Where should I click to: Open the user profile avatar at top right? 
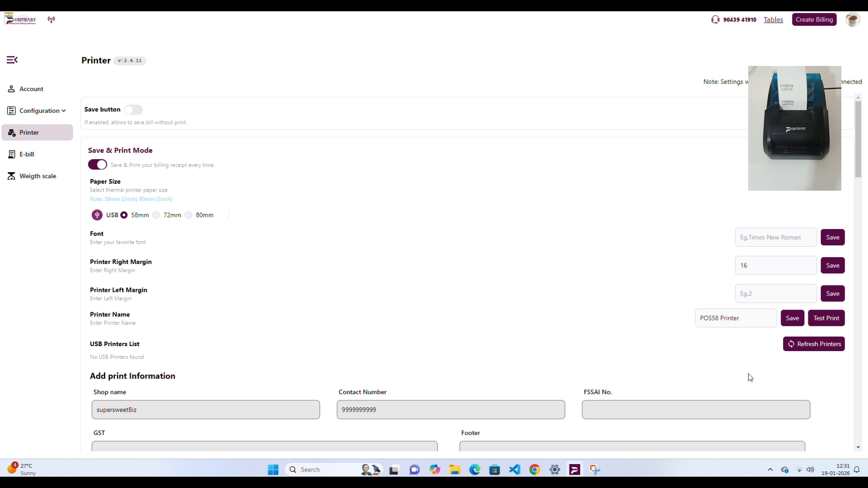click(x=852, y=20)
